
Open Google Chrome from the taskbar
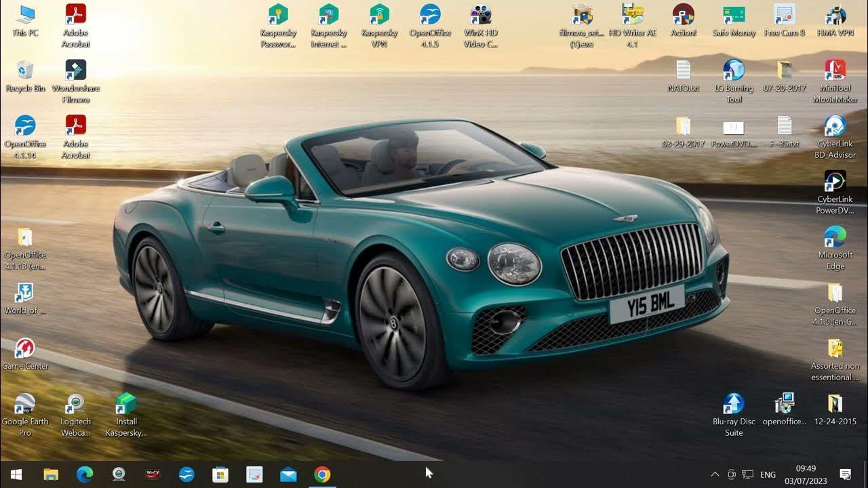tap(322, 474)
